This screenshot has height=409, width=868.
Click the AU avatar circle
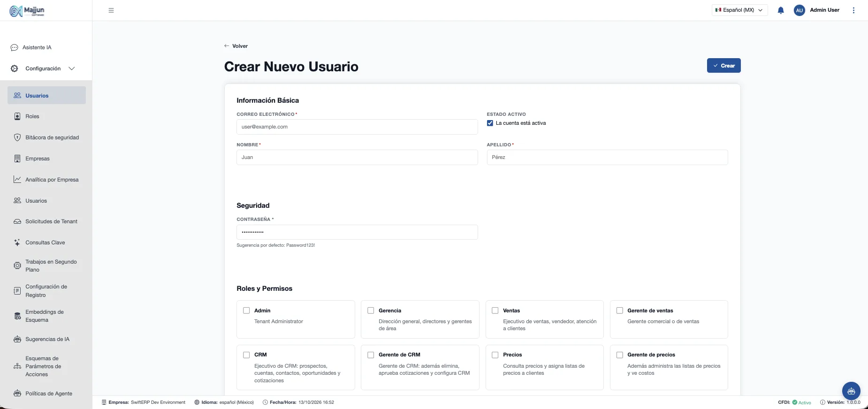coord(799,10)
